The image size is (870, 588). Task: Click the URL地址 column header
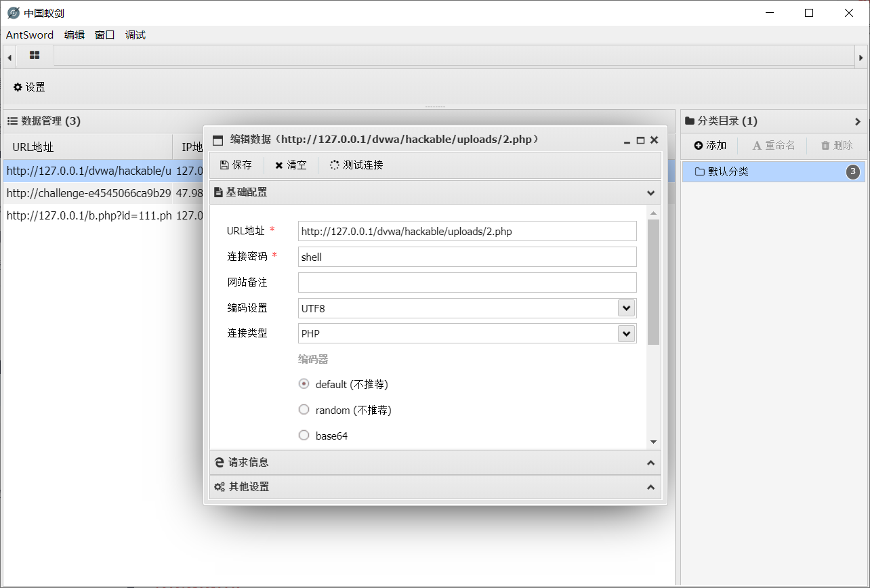[88, 147]
